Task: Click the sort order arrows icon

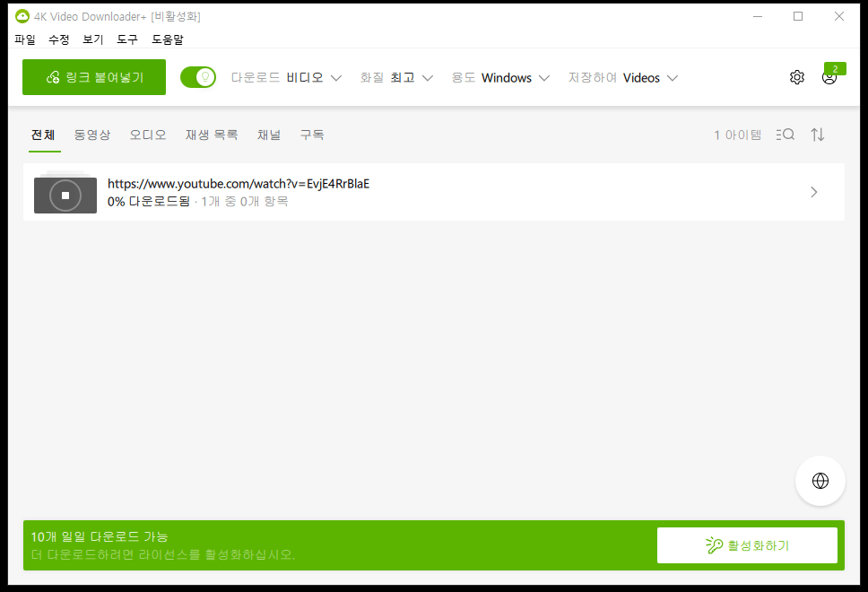Action: click(x=818, y=135)
